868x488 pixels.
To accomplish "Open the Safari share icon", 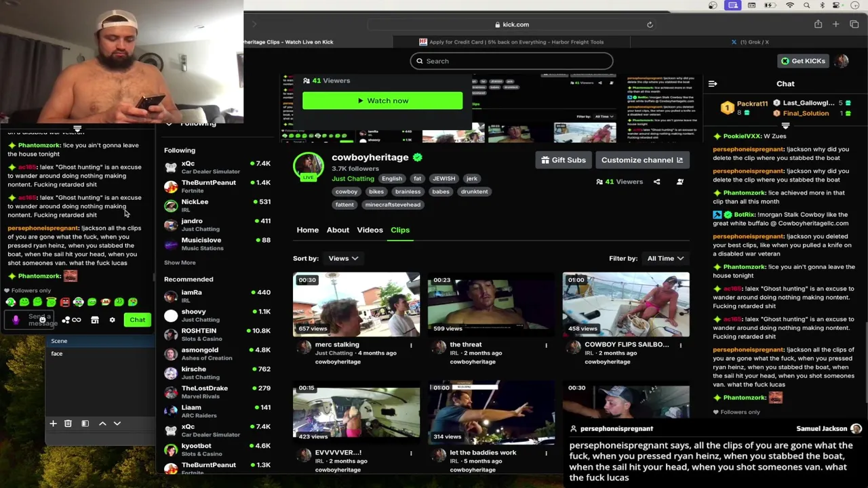I will [x=818, y=24].
